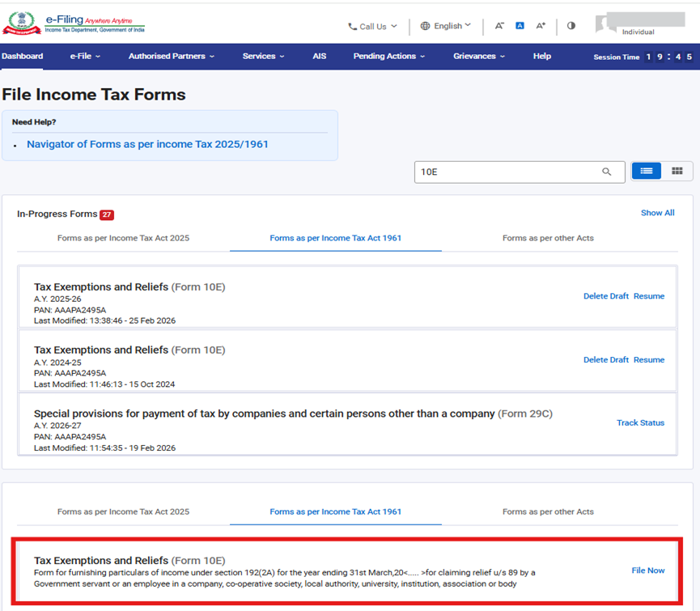Open the English language dropdown

[x=446, y=26]
